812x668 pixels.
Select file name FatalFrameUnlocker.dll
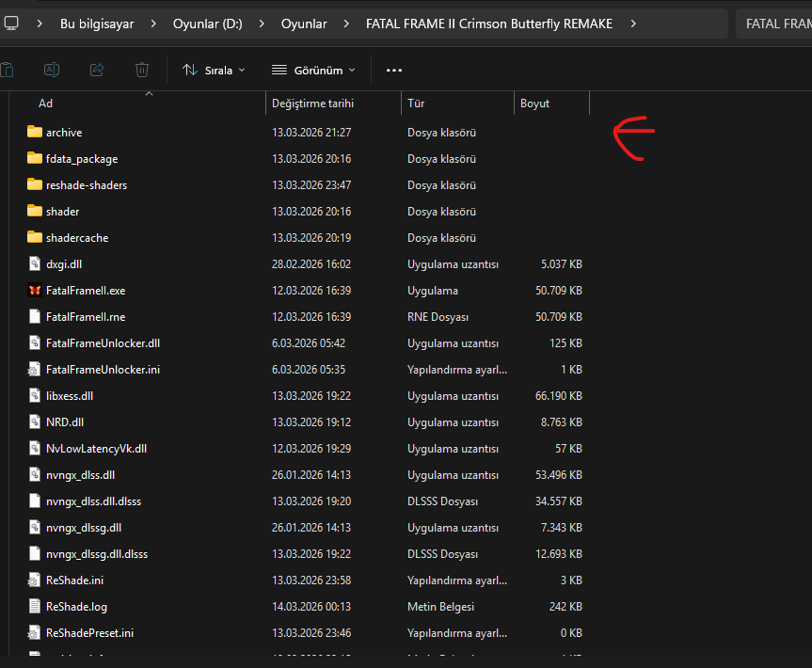point(103,343)
